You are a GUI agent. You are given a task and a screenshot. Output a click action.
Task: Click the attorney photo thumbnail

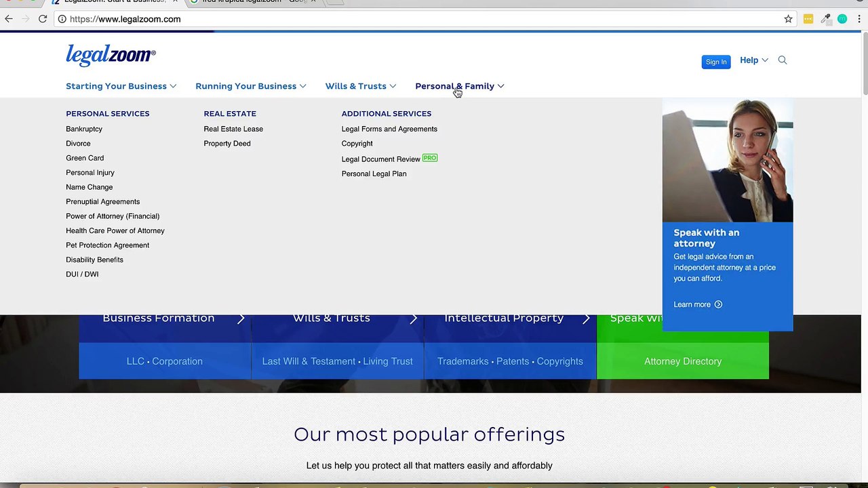[728, 160]
